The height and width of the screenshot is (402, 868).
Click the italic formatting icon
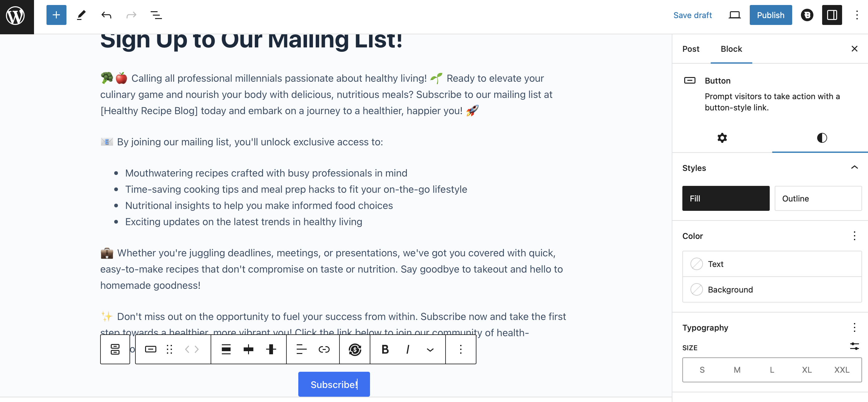coord(408,349)
